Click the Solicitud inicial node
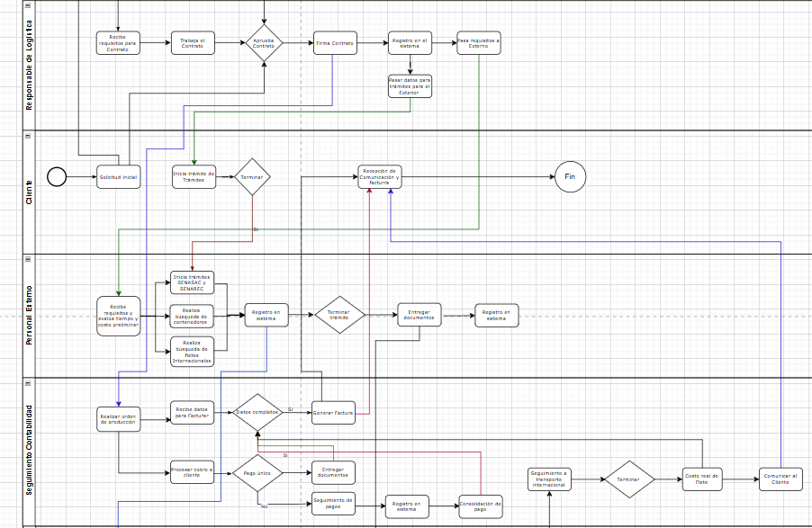Viewport: 812px width, 528px height. 117,177
